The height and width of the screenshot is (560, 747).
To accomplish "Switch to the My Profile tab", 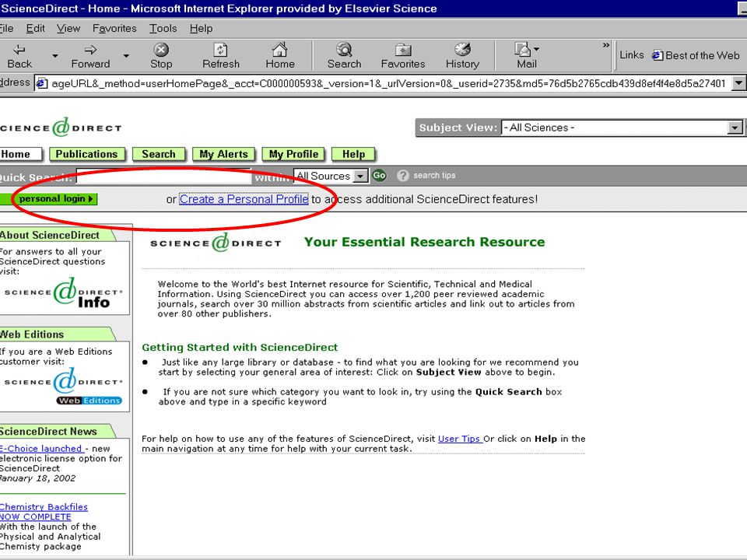I will point(293,154).
